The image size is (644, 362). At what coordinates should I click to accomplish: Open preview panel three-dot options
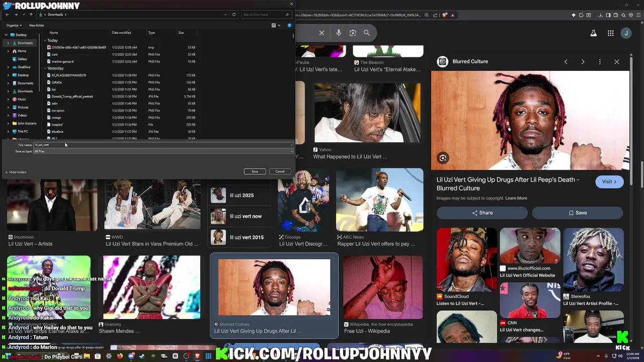(600, 61)
